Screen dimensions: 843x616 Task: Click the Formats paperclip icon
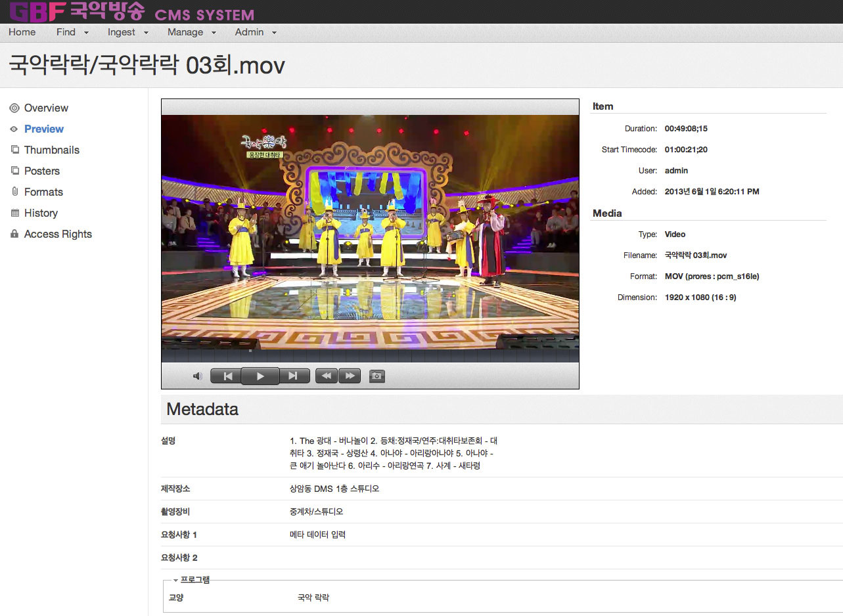pos(14,192)
